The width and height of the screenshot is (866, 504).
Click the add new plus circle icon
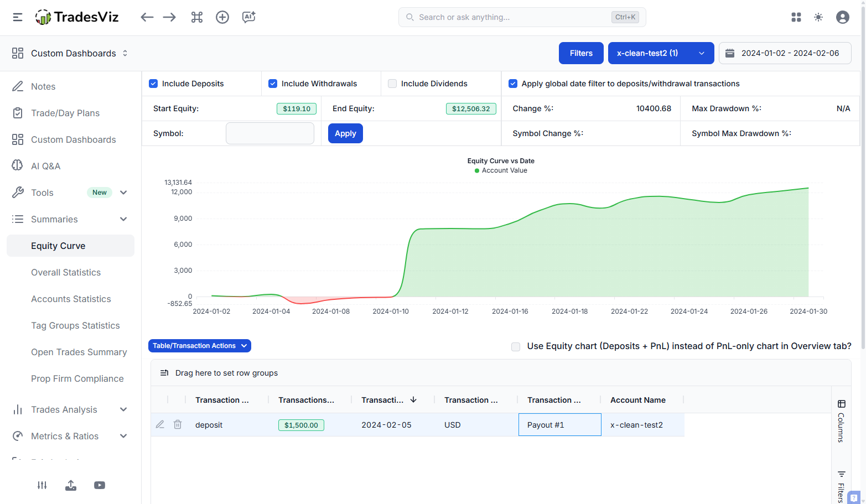pos(222,17)
